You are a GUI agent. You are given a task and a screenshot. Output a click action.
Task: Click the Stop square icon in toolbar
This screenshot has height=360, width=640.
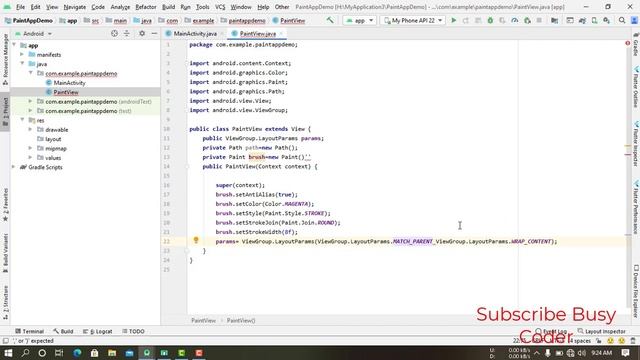539,20
